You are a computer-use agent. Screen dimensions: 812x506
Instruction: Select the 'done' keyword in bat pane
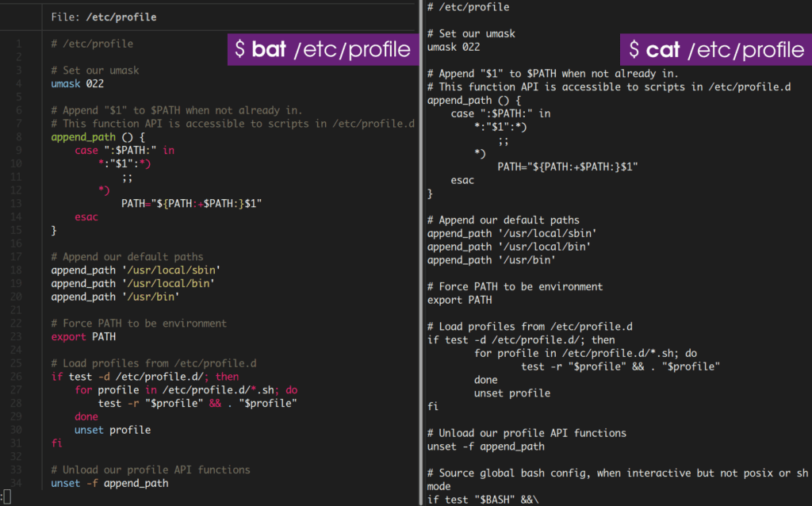[x=86, y=417]
